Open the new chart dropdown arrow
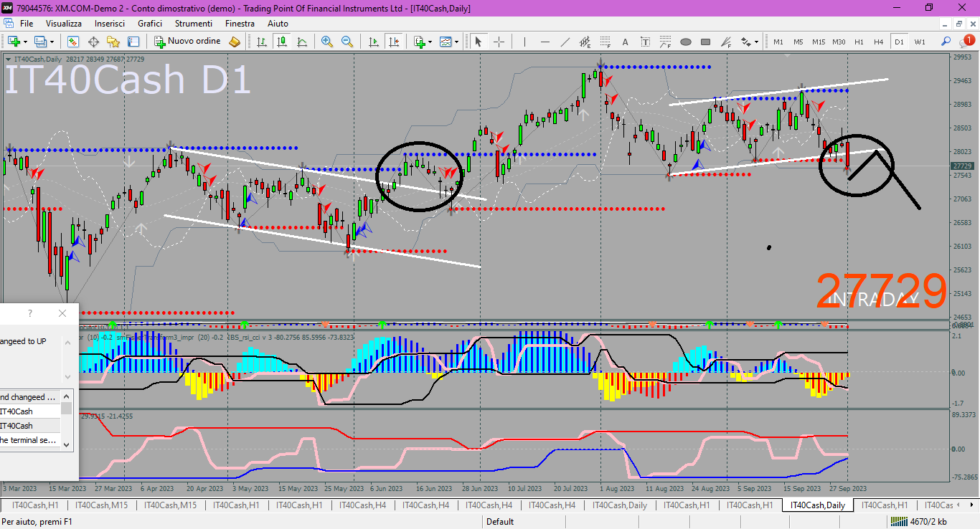This screenshot has width=980, height=529. [25, 42]
